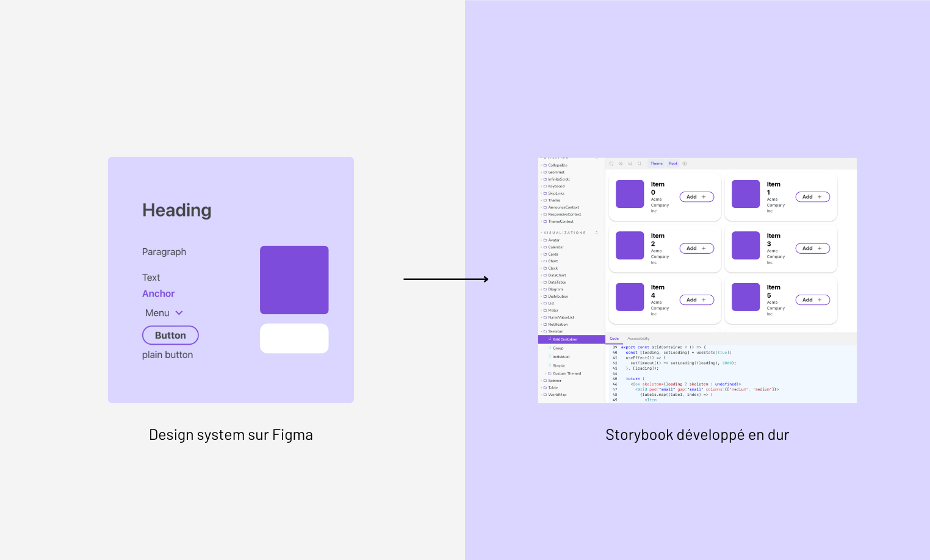This screenshot has width=930, height=560.
Task: Click the outlined Button in design system
Action: [x=170, y=336]
